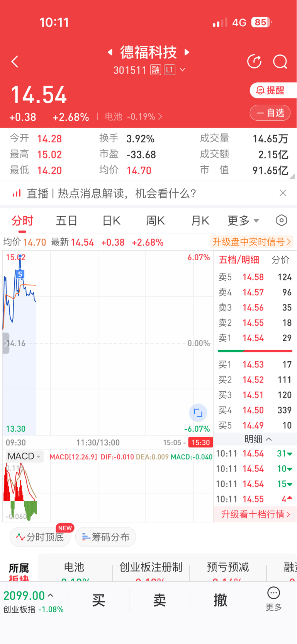
Task: Select the 月K tab
Action: point(200,220)
